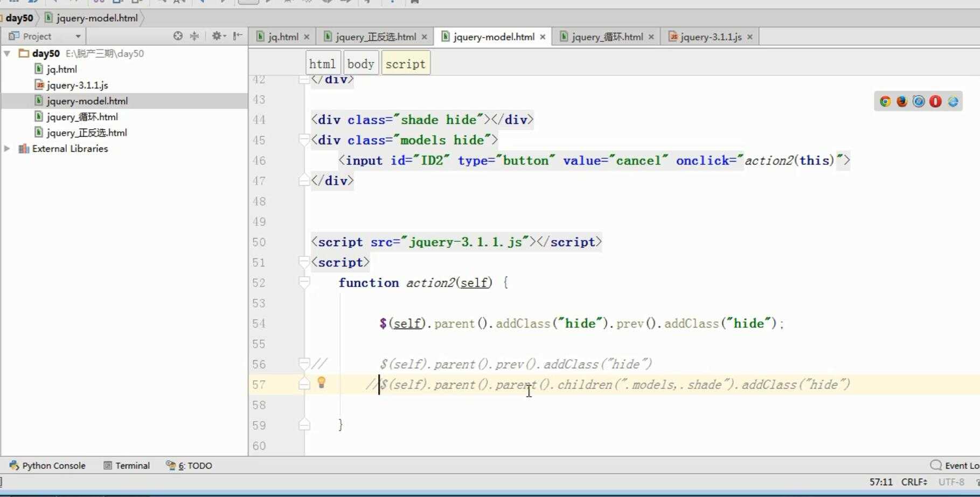Click fold end marker at line 47

coord(304,181)
